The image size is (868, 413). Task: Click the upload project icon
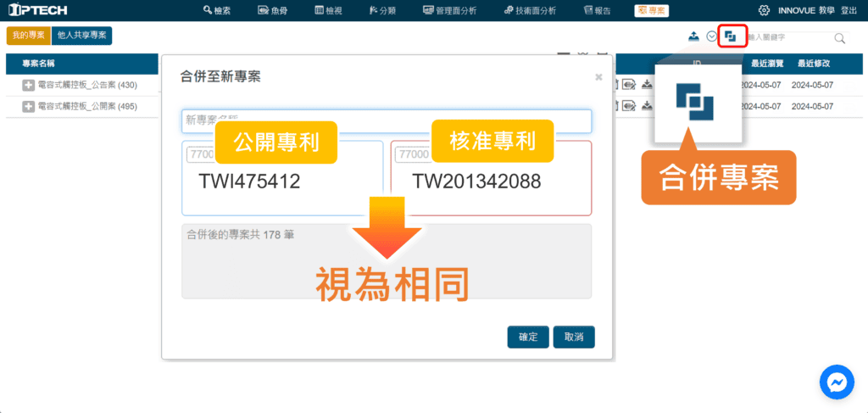pyautogui.click(x=694, y=36)
